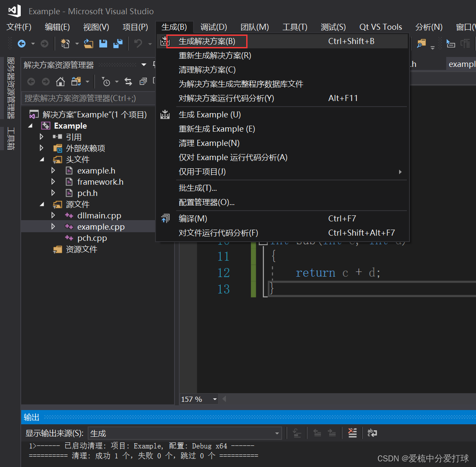Collapse All items in Solution Explorer
476x467 pixels.
pyautogui.click(x=143, y=81)
